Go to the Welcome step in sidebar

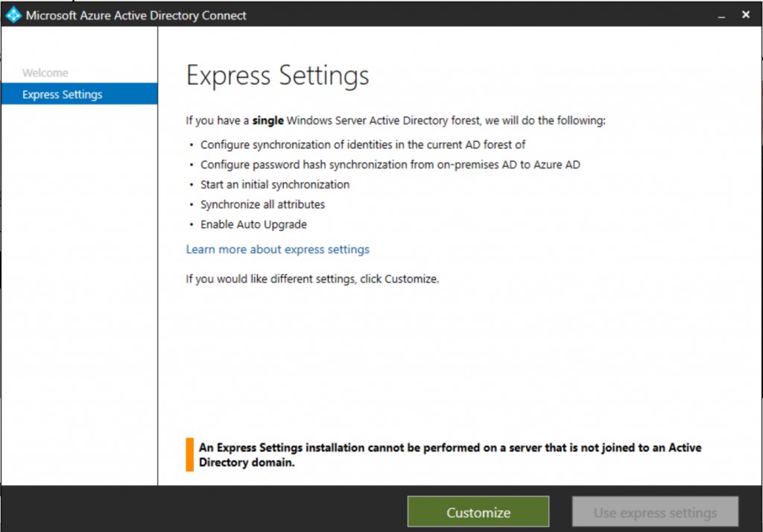click(x=45, y=72)
